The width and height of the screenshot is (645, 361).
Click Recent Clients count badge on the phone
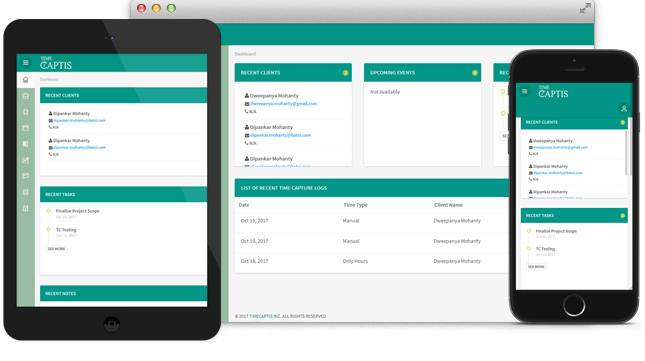(622, 122)
